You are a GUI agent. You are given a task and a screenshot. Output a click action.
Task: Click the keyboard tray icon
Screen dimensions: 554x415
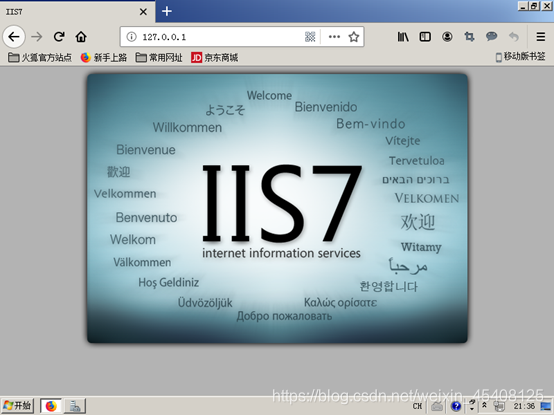pos(437,407)
